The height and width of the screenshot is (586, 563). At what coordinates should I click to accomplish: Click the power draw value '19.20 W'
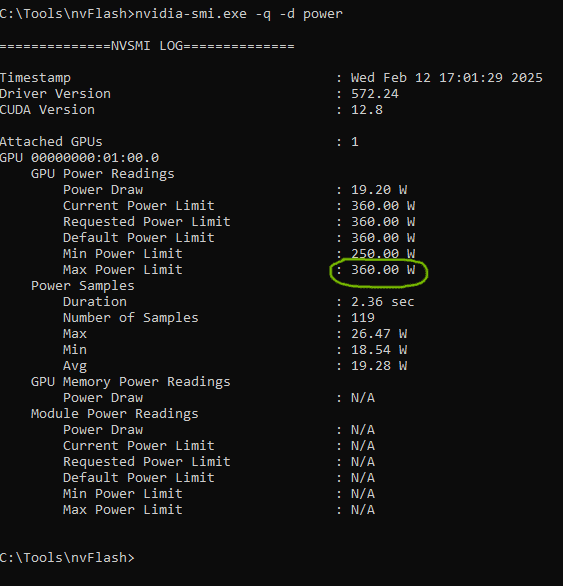click(379, 190)
